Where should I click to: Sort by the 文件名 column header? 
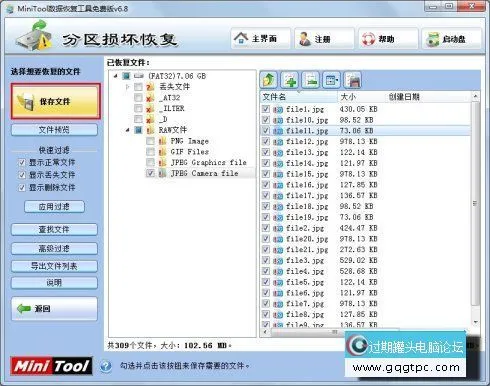tap(299, 97)
